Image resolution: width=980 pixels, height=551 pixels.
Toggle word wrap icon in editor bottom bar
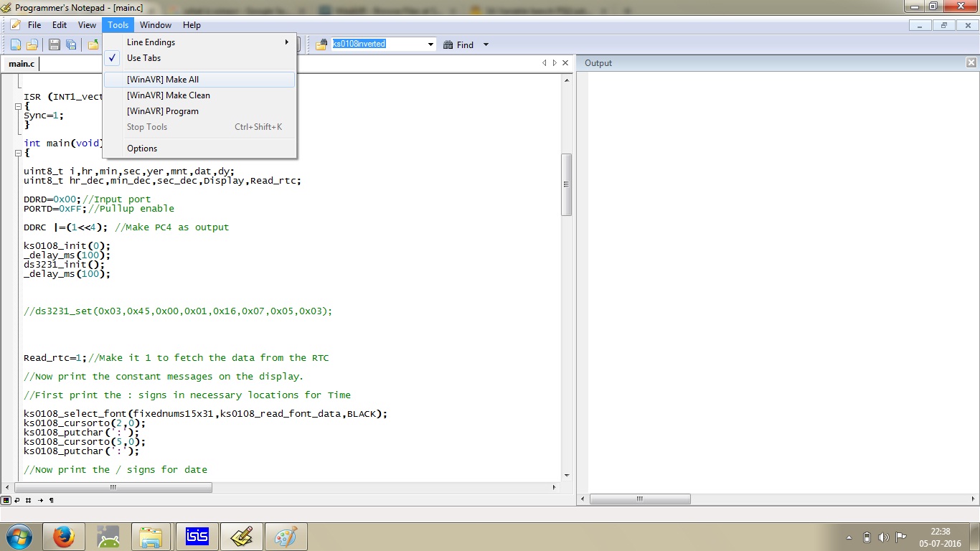pos(17,500)
